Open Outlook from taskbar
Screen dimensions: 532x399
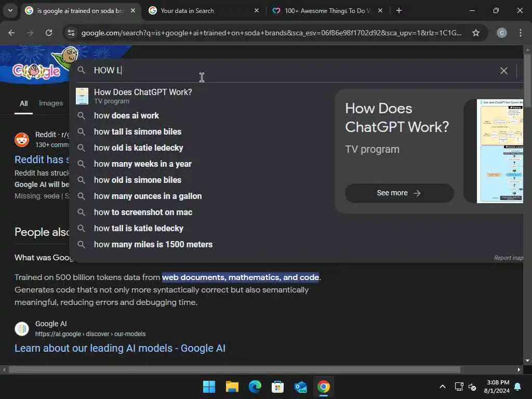point(301,387)
